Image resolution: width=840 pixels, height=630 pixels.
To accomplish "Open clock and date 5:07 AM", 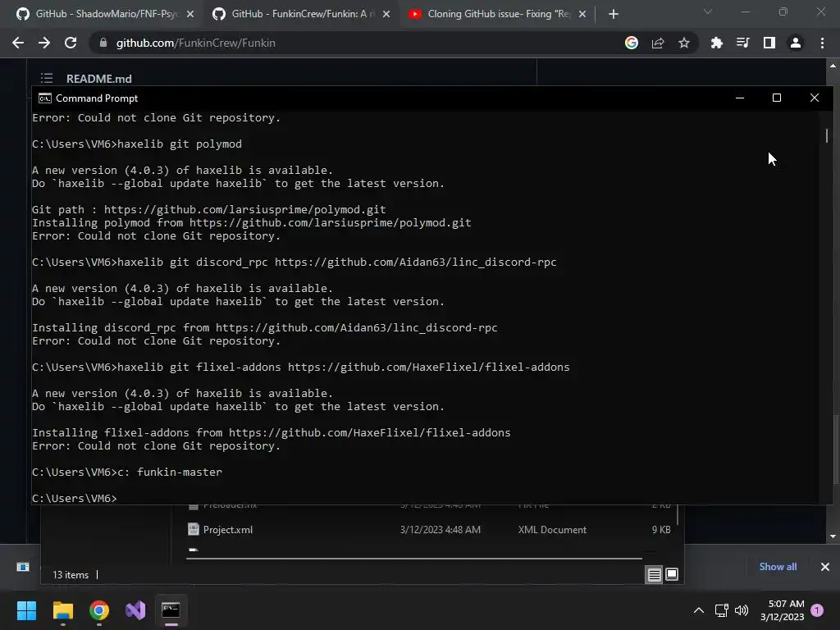I will (x=783, y=610).
